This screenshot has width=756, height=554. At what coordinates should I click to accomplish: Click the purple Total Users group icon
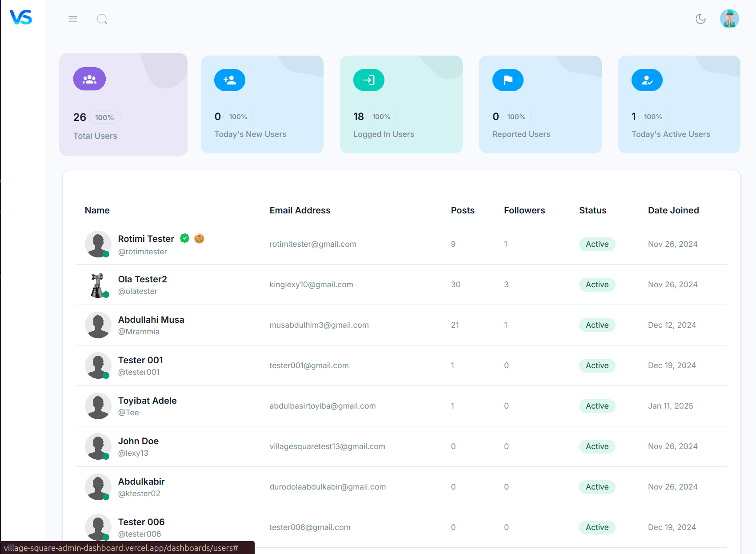pos(89,79)
